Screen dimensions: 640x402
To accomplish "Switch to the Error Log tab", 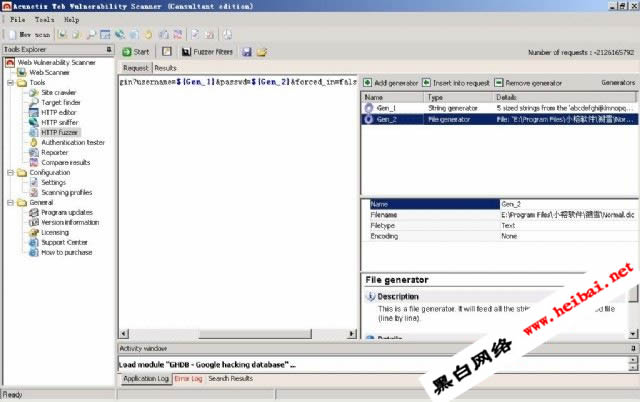I will 188,379.
